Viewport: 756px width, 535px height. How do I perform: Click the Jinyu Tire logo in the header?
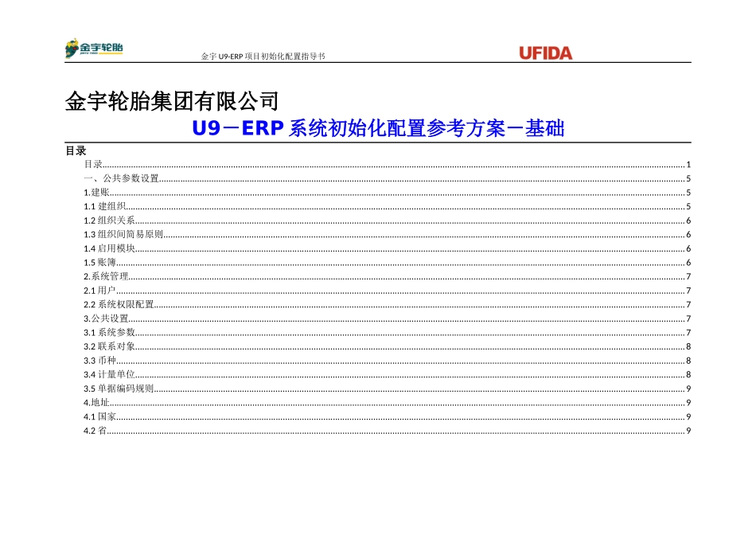pos(94,49)
